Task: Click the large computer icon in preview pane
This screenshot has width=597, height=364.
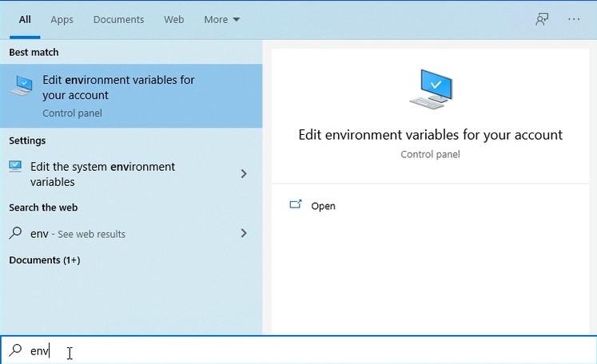Action: coord(430,89)
